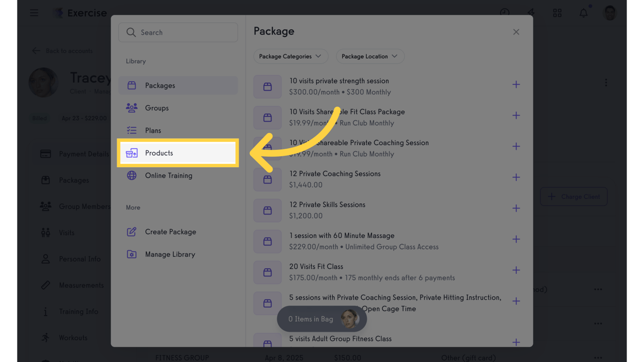Expand the Package Location dropdown

point(370,57)
